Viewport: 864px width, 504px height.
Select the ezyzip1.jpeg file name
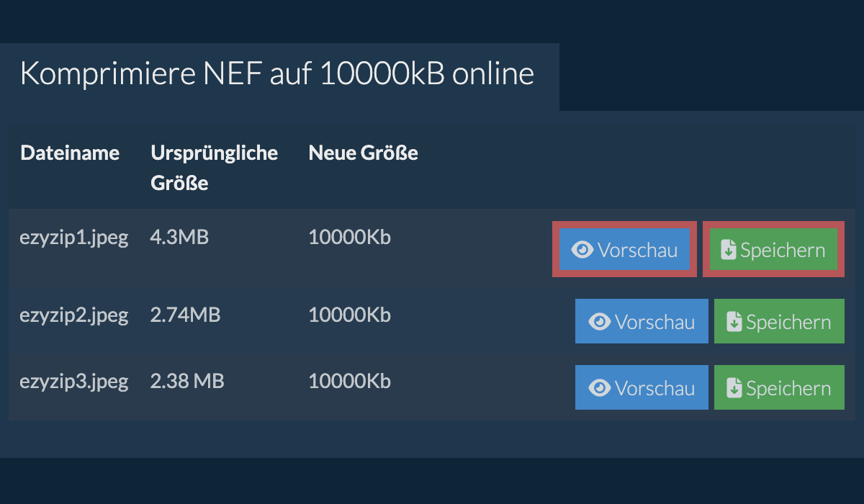73,238
